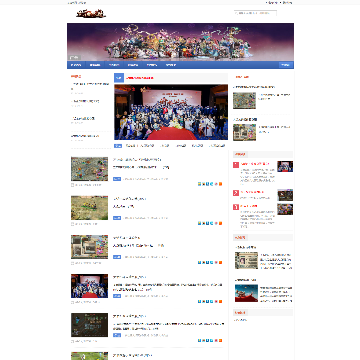The width and height of the screenshot is (360, 360).
Task: Click the red number-one rank badge in the sidebar
Action: [236, 165]
